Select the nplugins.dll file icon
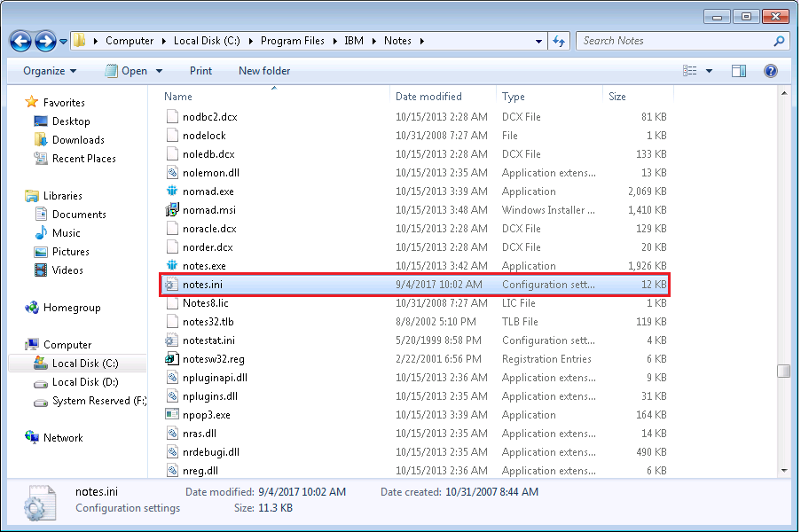 coord(172,396)
